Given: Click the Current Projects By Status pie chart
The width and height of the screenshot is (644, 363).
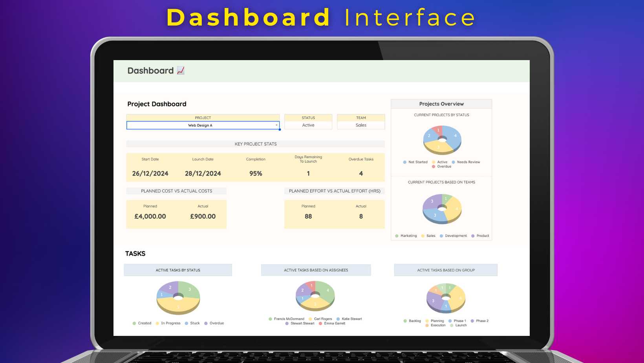Looking at the screenshot, I should click(442, 140).
